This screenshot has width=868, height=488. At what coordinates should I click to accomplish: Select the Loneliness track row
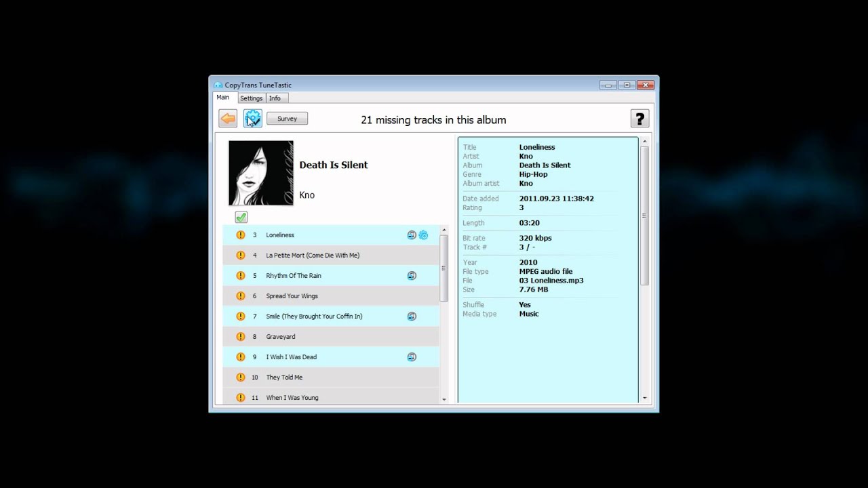pos(331,235)
